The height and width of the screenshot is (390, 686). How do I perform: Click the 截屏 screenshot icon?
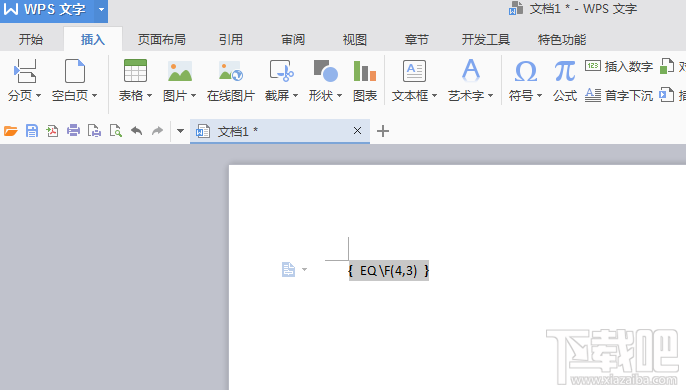pos(282,71)
